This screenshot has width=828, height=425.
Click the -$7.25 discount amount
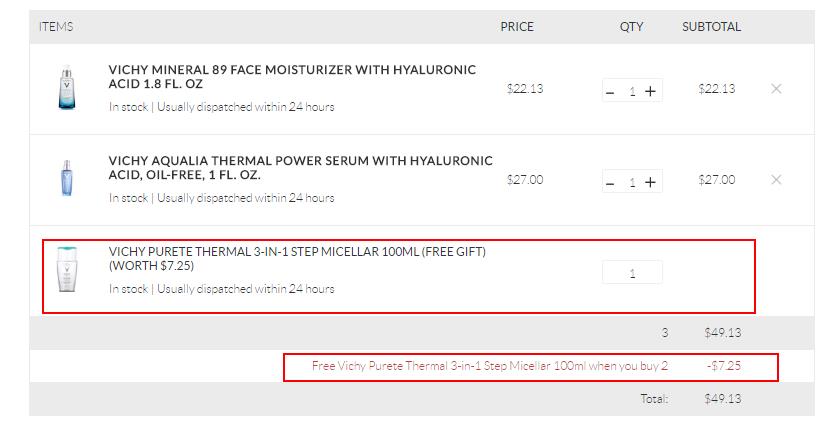tap(724, 366)
